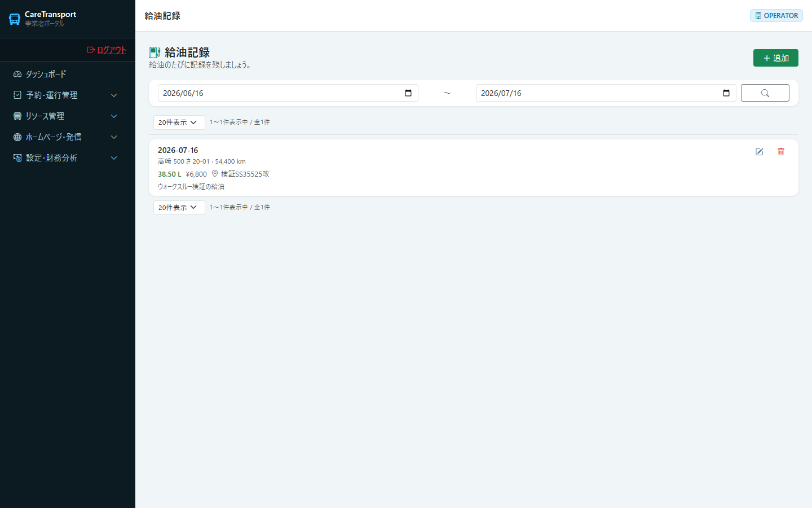Click the 予約・運行管理 checklist icon

tap(17, 95)
